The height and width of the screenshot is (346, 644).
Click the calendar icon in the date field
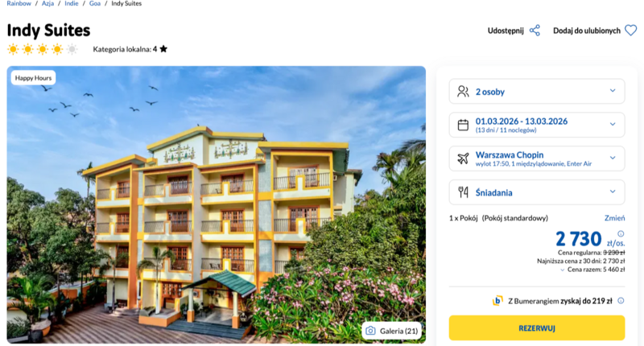coord(463,125)
